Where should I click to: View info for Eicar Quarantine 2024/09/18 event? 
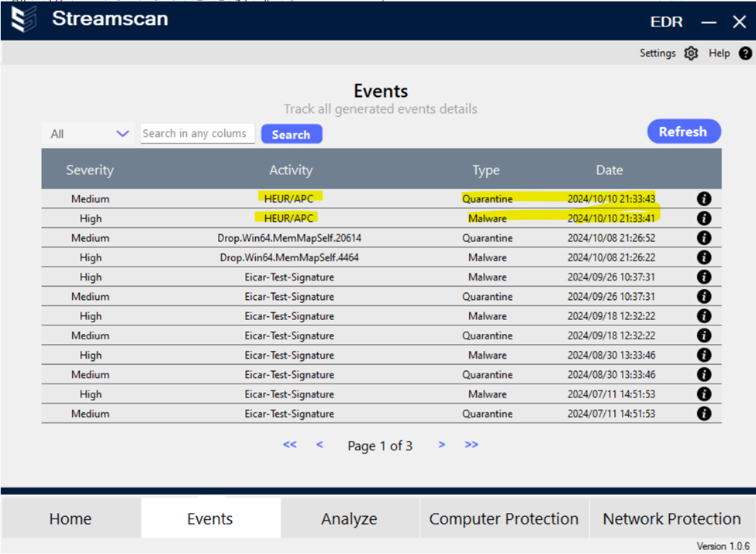click(704, 335)
